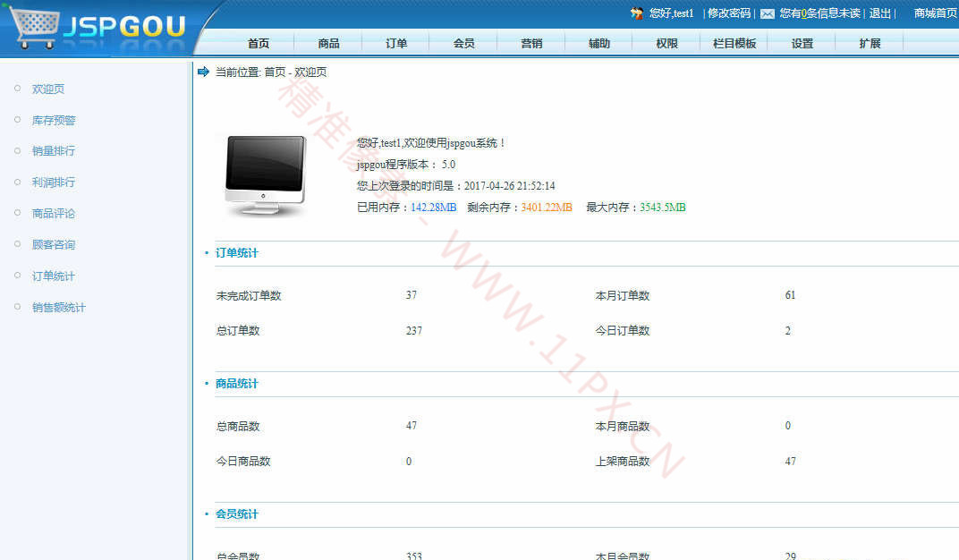Screen dimensions: 959x560
Task: Click the 总商品数 label
Action: tap(238, 427)
